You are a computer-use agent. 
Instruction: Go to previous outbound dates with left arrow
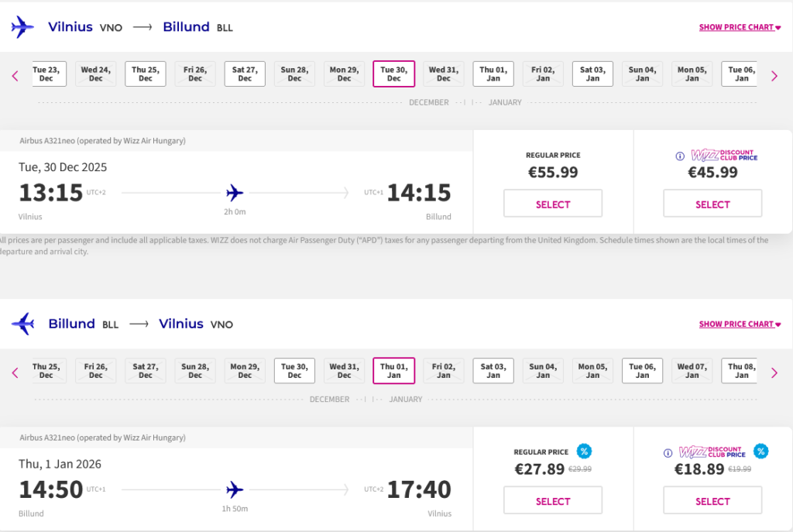tap(15, 76)
